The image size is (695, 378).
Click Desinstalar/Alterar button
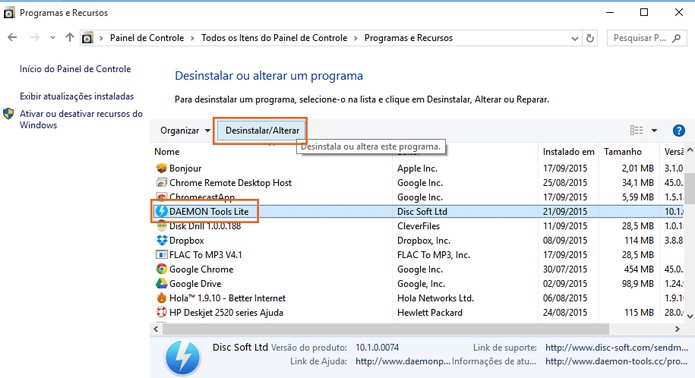(262, 130)
